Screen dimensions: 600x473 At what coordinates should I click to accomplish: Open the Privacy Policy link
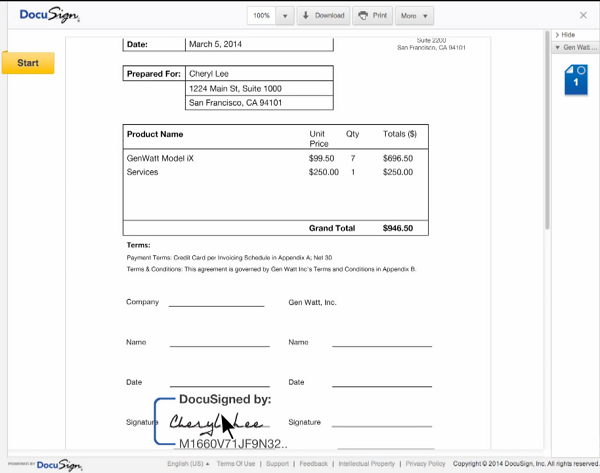(x=425, y=464)
